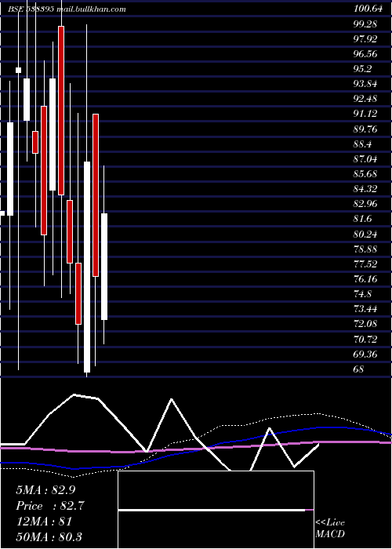This screenshot has width=392, height=549.
Task: Click price axis label 73.44
Action: 365,309
